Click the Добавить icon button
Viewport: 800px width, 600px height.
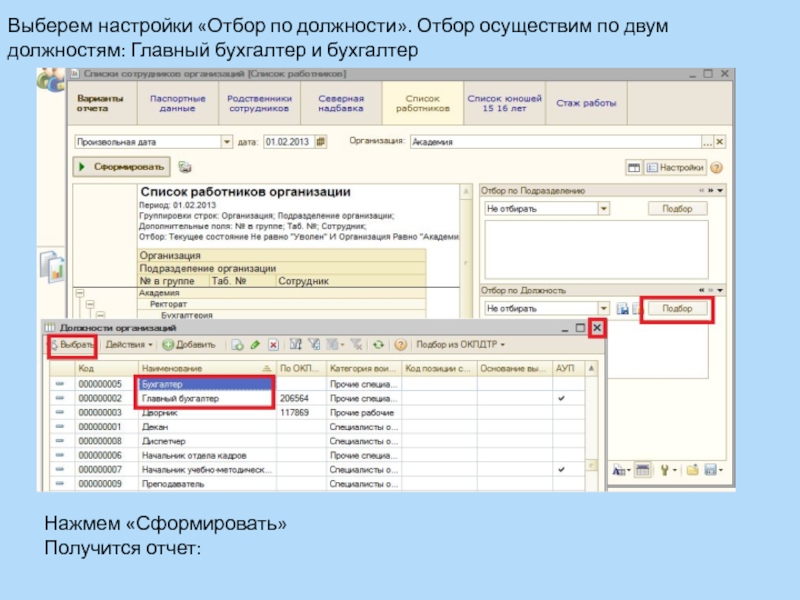click(x=189, y=344)
